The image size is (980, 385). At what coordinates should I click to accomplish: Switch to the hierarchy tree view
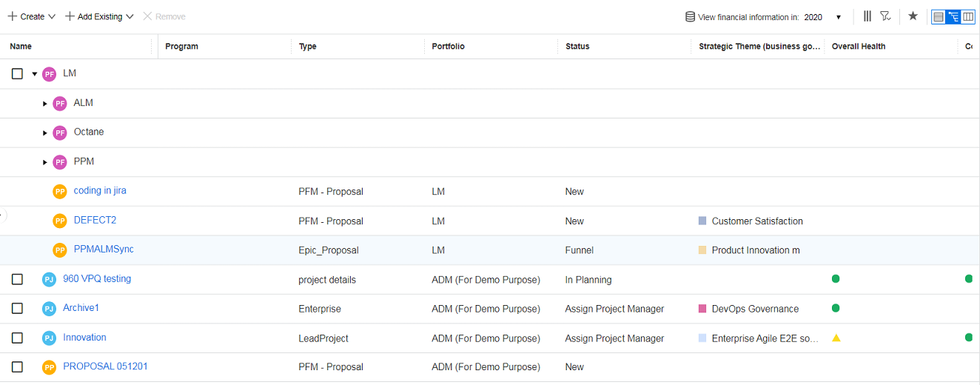pos(953,16)
